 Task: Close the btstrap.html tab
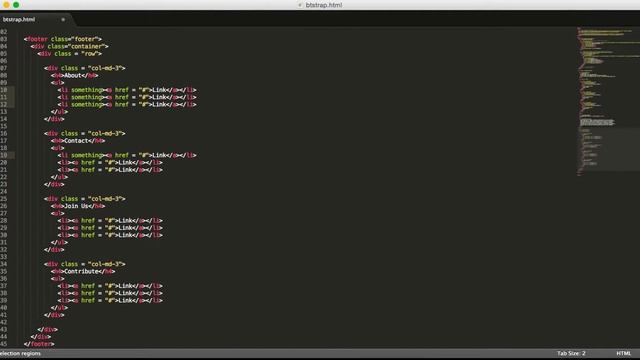(63, 20)
